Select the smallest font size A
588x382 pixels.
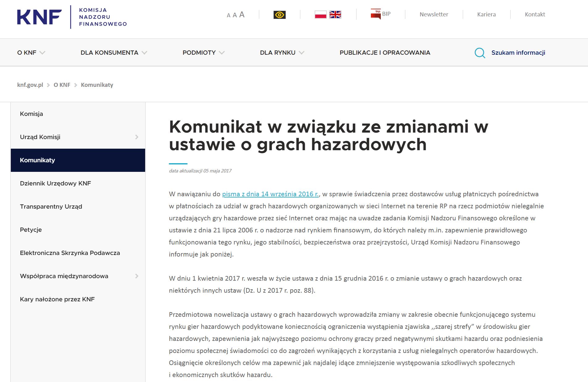(x=229, y=15)
